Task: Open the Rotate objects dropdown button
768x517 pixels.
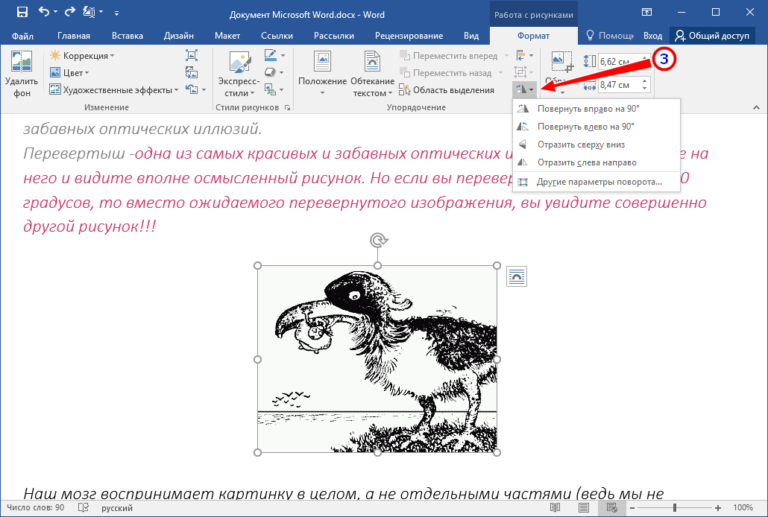Action: (524, 89)
